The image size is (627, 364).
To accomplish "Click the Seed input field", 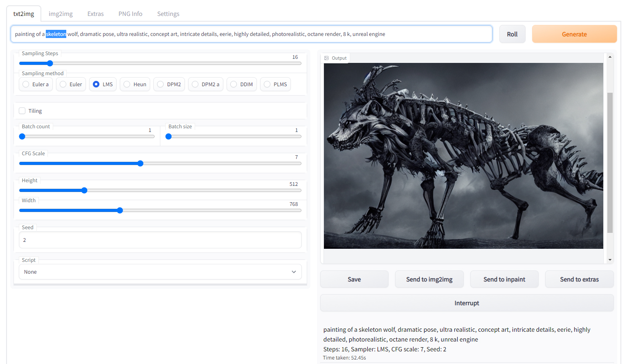I will [x=160, y=240].
